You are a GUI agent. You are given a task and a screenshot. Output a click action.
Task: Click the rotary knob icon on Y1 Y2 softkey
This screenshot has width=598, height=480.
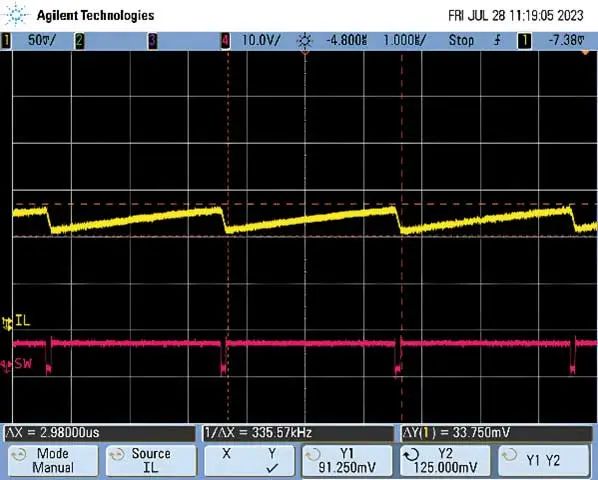pyautogui.click(x=509, y=454)
